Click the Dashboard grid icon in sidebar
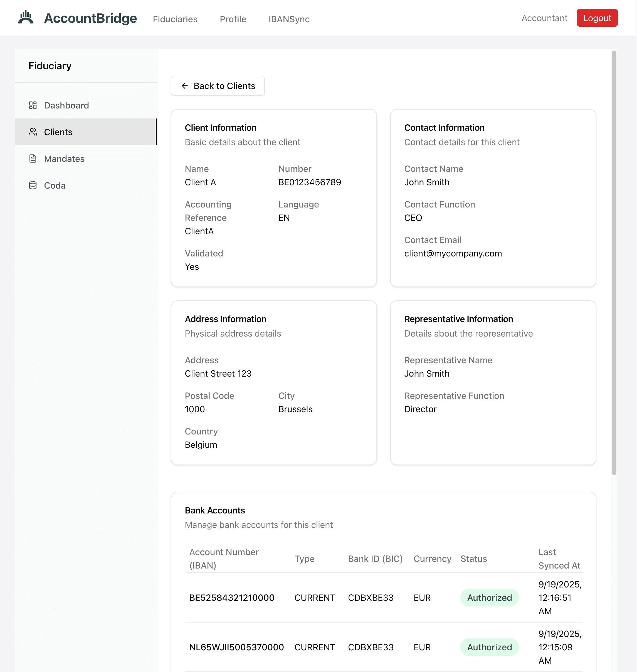Screen dimensions: 637x672 (x=33, y=105)
